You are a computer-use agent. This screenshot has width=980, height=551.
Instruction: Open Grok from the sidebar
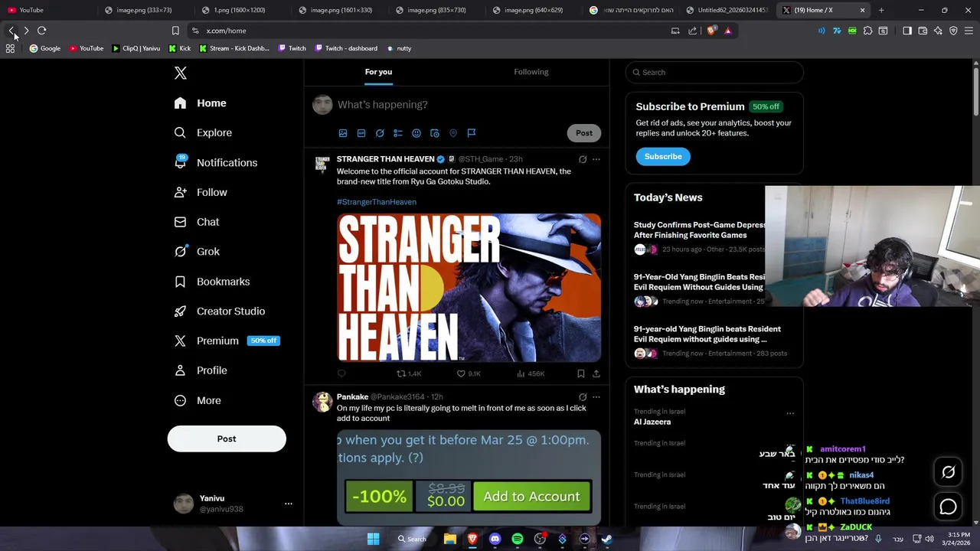pyautogui.click(x=197, y=251)
